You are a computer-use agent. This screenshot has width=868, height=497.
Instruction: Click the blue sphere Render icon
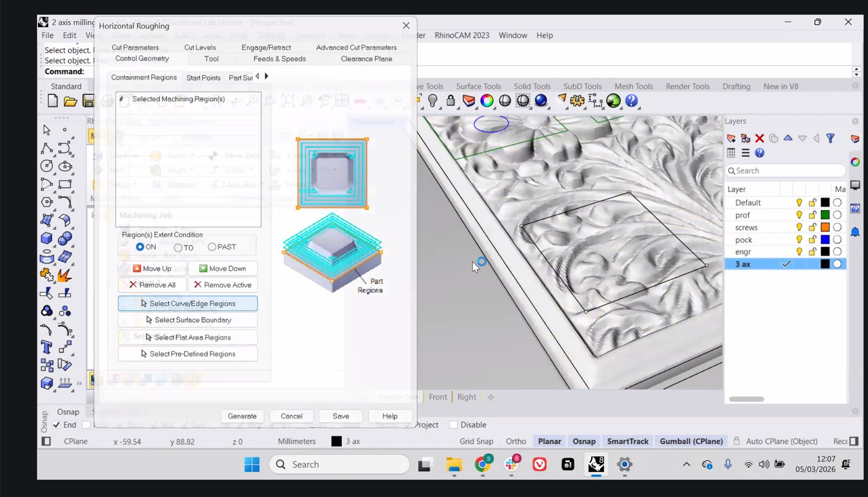tap(541, 101)
